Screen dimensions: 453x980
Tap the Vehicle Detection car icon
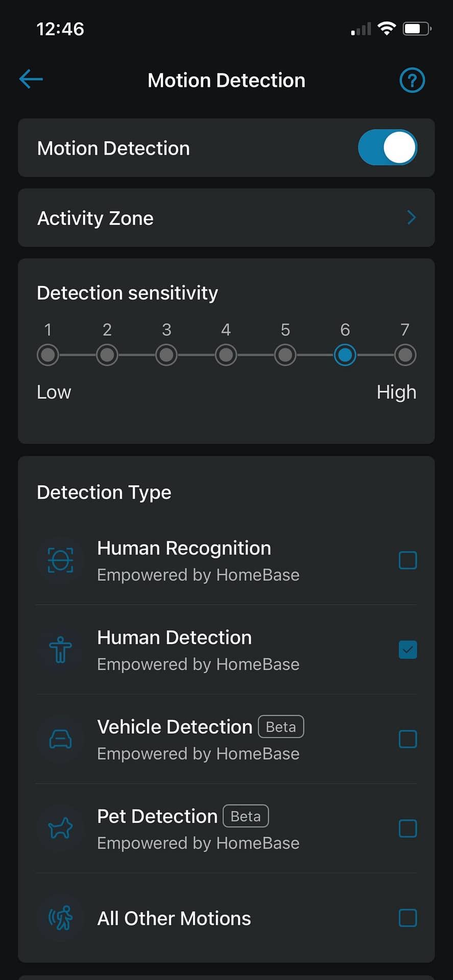(x=60, y=739)
